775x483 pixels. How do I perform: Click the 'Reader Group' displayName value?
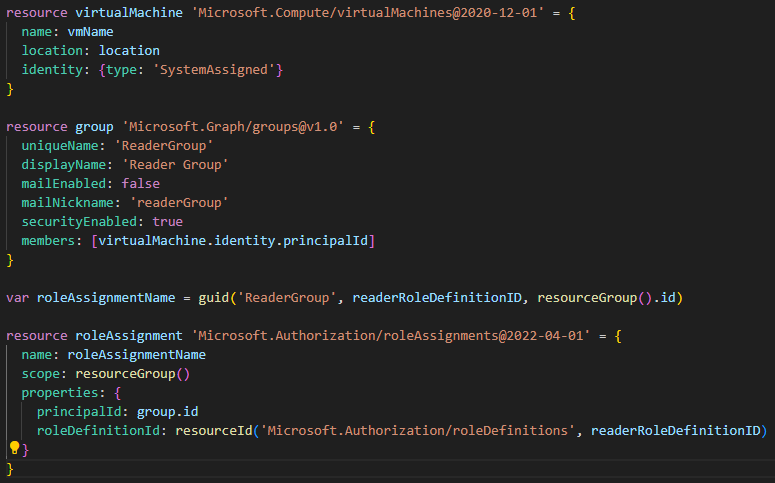tap(175, 165)
